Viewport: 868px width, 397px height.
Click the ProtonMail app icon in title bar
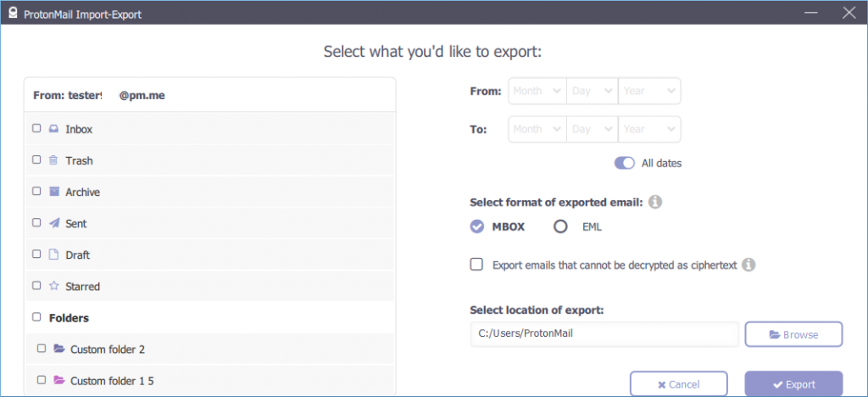tap(14, 14)
